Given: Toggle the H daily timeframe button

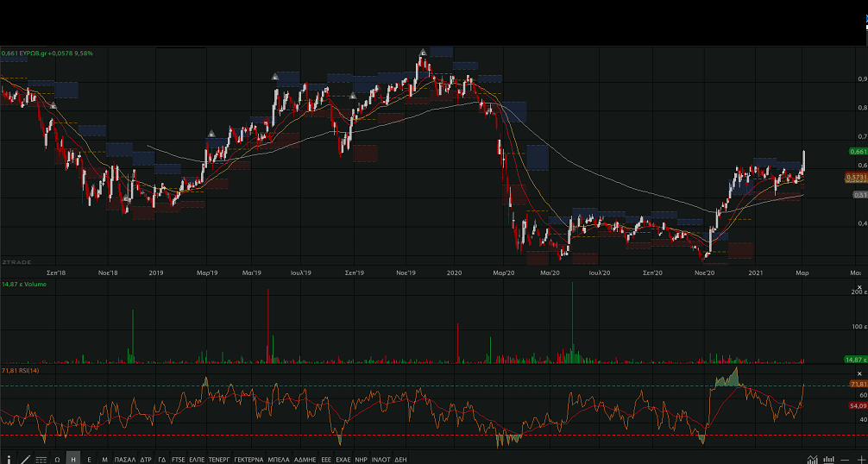Looking at the screenshot, I should coord(73,459).
